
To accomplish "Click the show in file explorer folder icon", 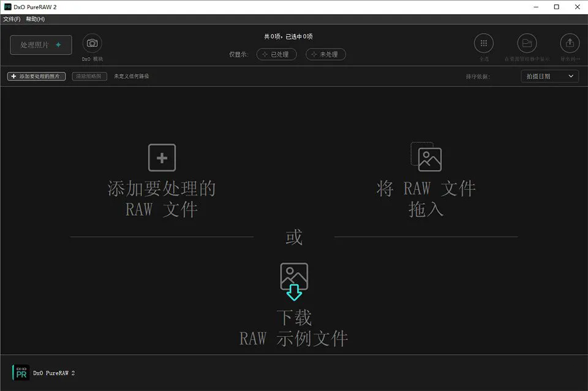I will click(527, 44).
